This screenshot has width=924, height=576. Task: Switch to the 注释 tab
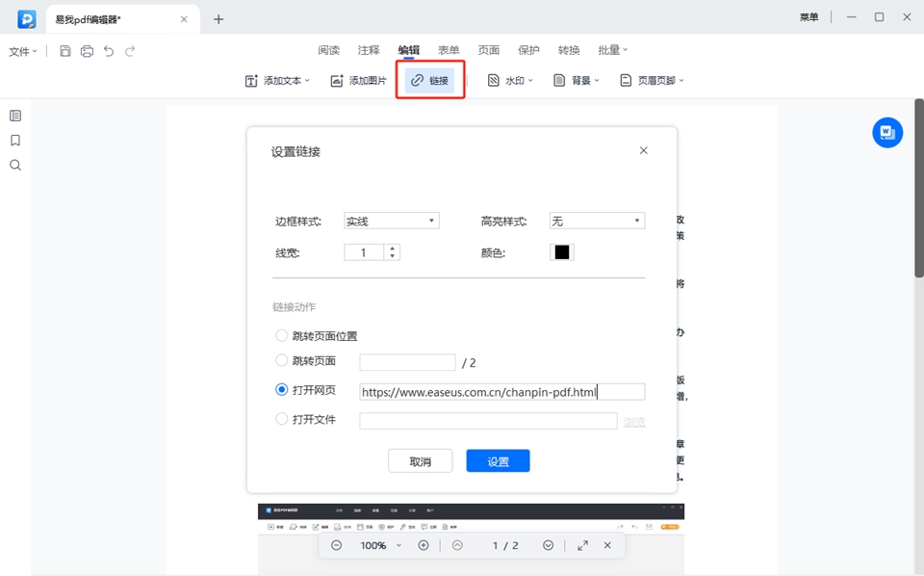(x=369, y=50)
